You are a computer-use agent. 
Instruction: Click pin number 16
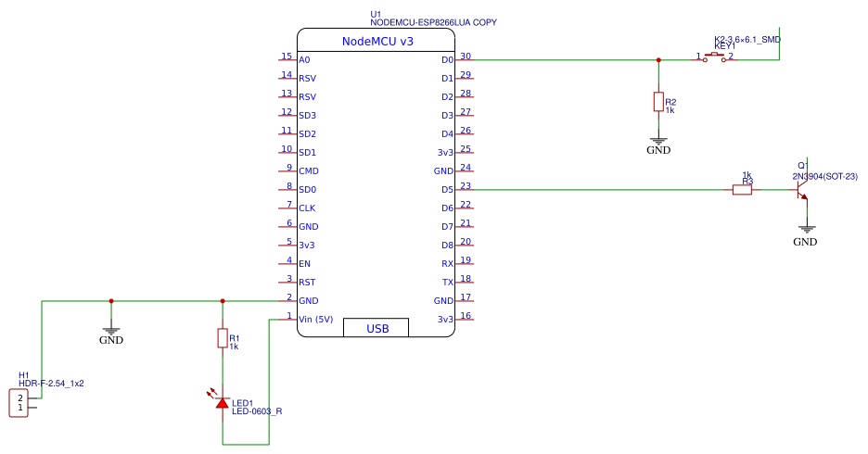[x=466, y=316]
